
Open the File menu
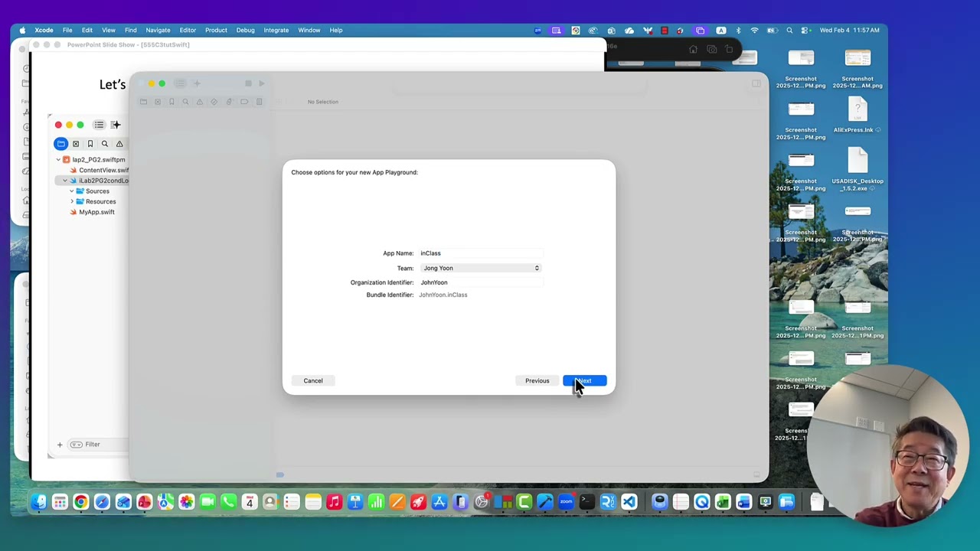coord(67,30)
